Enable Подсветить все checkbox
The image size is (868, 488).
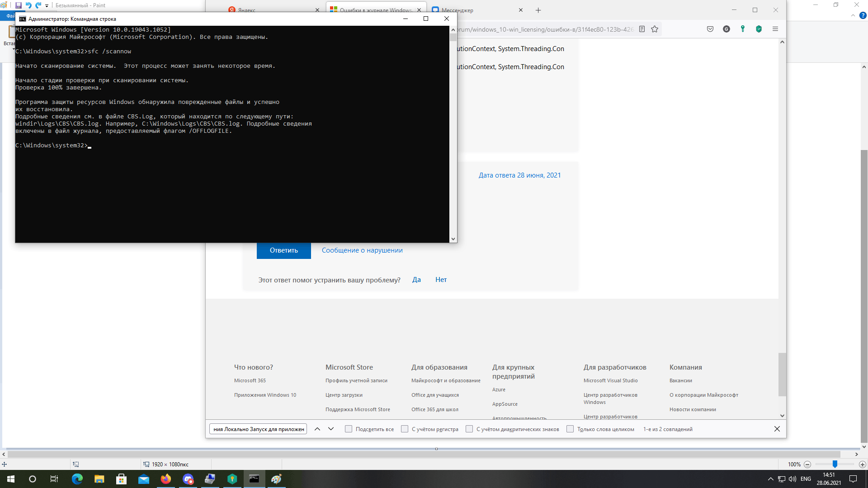click(349, 429)
